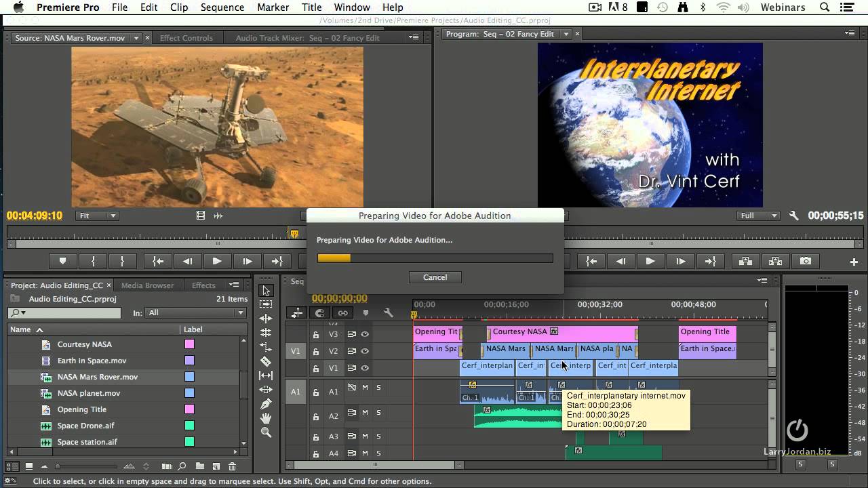Image resolution: width=868 pixels, height=488 pixels.
Task: Click the Find magnifier icon in Project panel
Action: click(182, 466)
